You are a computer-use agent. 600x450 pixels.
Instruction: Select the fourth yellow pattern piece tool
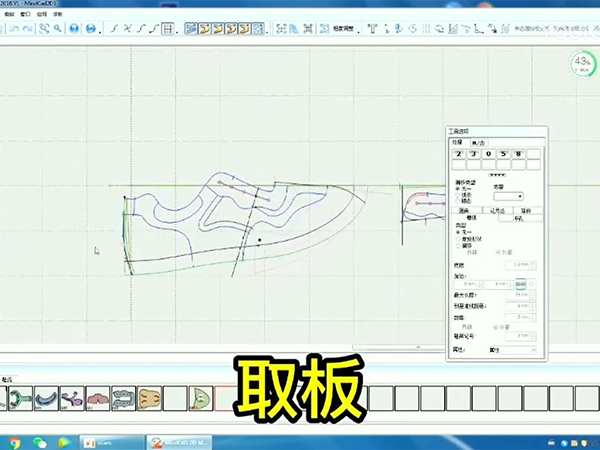click(245, 29)
